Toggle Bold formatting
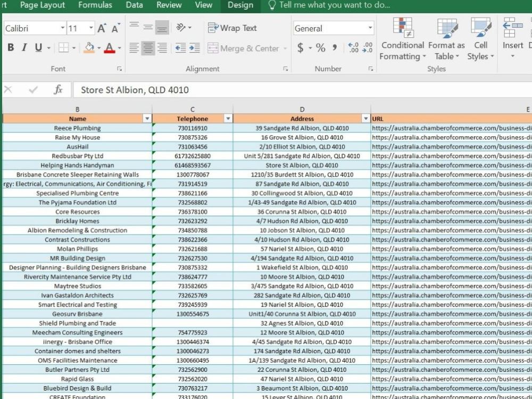 pos(11,47)
